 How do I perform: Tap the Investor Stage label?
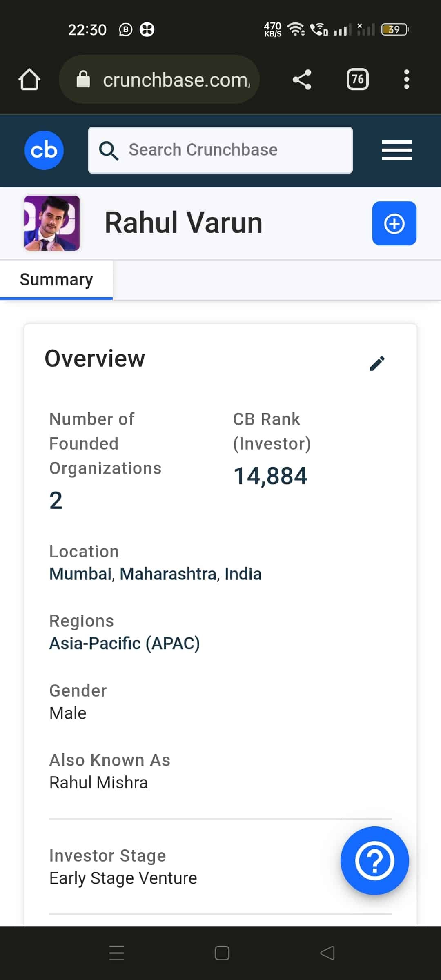point(107,856)
